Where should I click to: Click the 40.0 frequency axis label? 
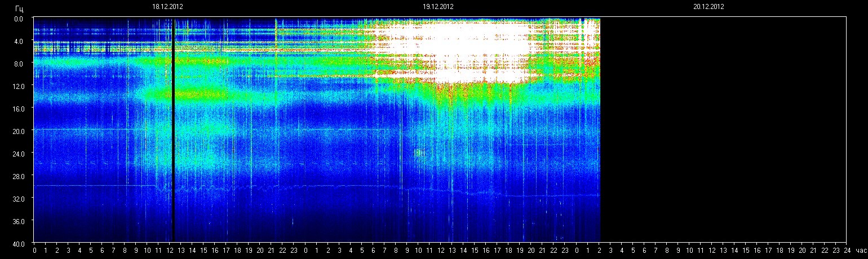click(17, 243)
